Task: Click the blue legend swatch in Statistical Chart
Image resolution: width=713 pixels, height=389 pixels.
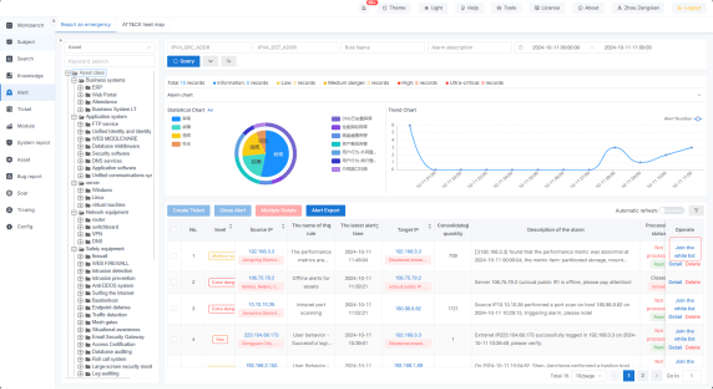Action: click(x=176, y=119)
